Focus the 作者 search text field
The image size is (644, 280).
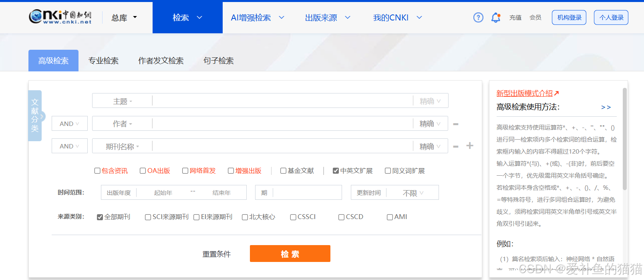(282, 124)
